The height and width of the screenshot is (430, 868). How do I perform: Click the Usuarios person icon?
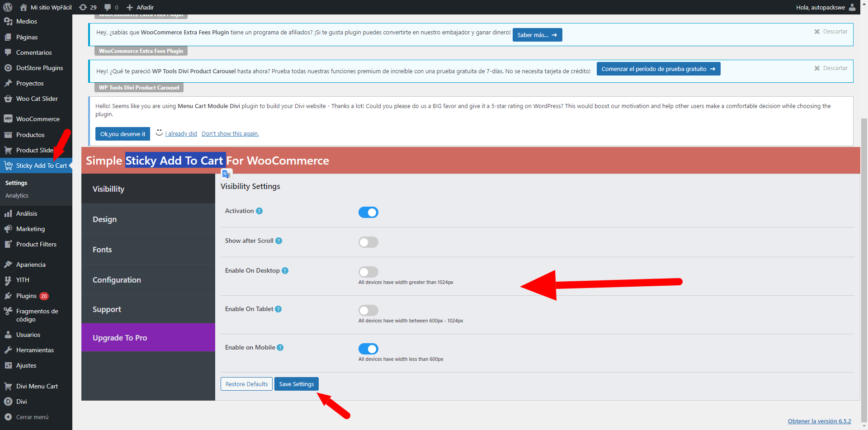click(8, 335)
